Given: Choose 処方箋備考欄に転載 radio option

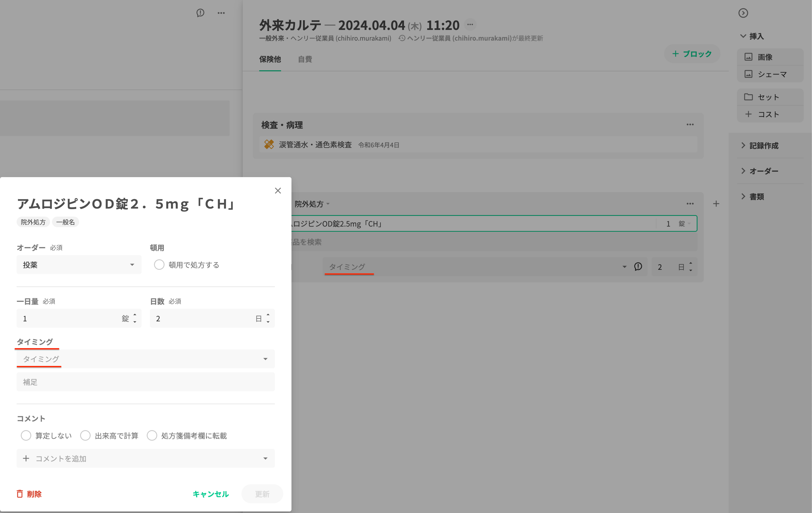Looking at the screenshot, I should coord(152,435).
